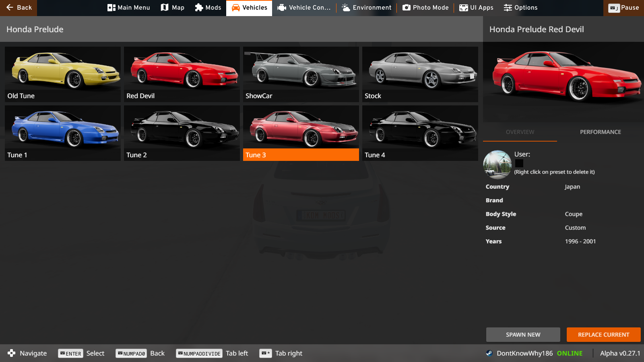Click the user avatar picture
This screenshot has height=362, width=644.
[x=497, y=165]
